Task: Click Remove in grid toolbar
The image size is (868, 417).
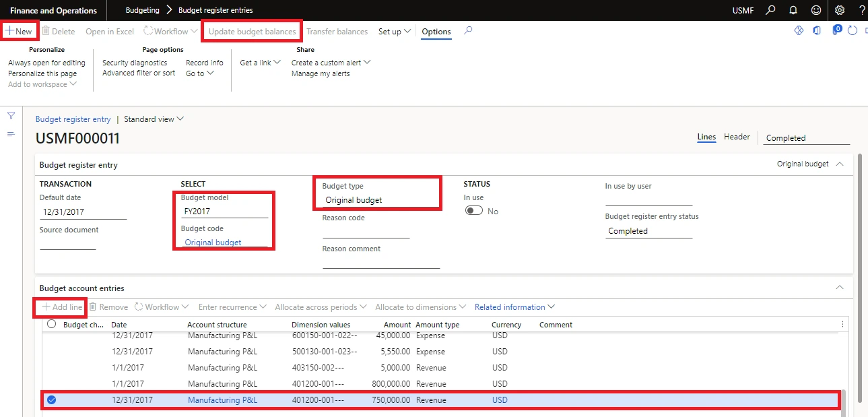Action: coord(108,307)
